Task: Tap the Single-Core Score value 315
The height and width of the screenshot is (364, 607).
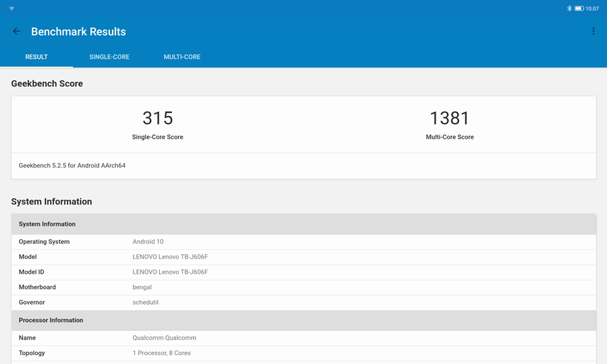Action: pyautogui.click(x=157, y=119)
